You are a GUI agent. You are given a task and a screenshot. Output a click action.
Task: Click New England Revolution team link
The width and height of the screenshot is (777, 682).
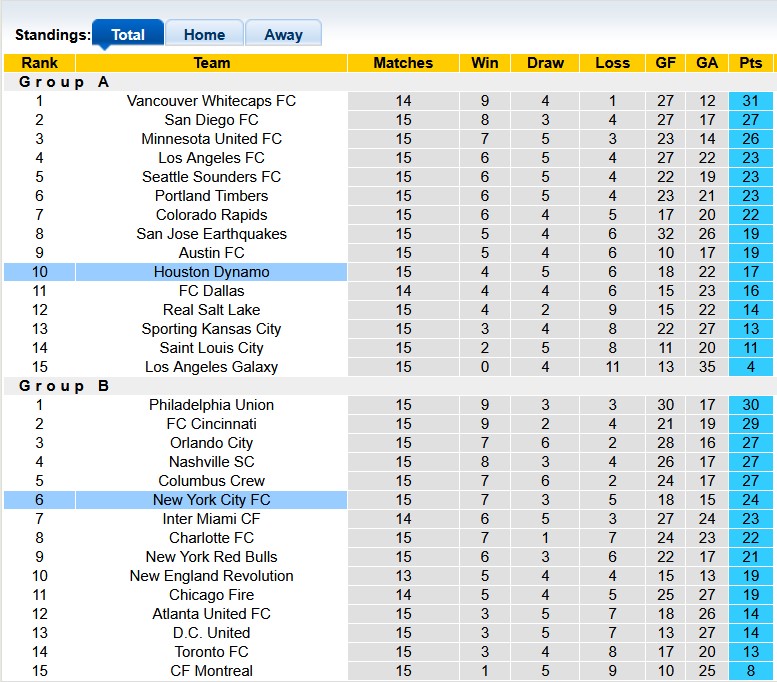(211, 576)
